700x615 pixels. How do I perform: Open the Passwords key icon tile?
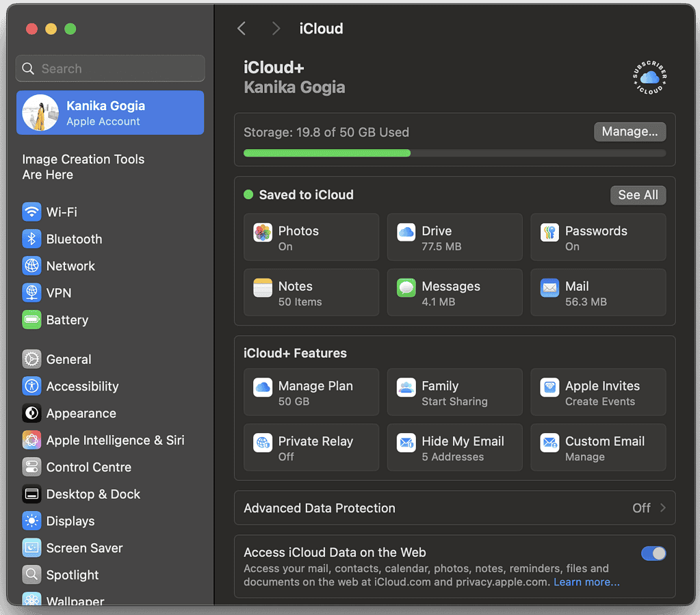coord(549,233)
